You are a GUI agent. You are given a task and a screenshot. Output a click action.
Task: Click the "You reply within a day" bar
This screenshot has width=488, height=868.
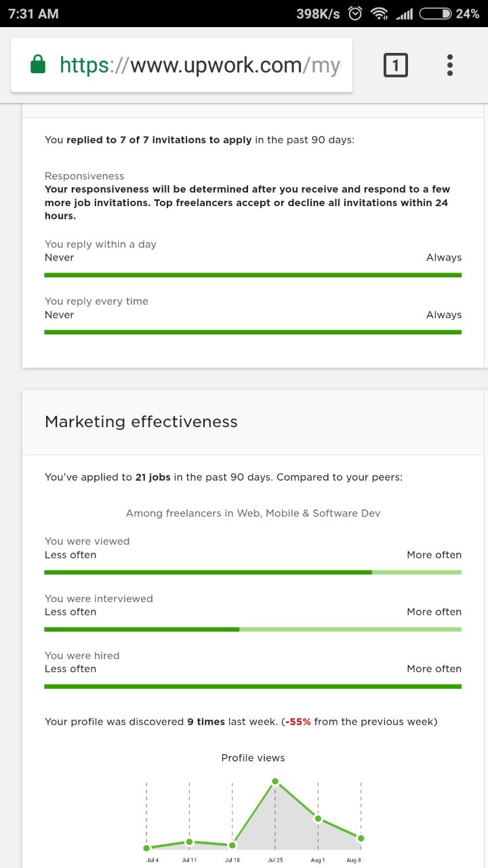point(253,275)
